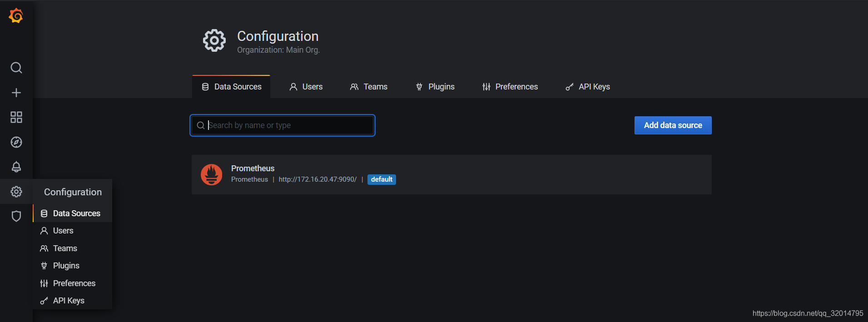868x322 pixels.
Task: Click the Configuration flyout menu header
Action: [73, 192]
